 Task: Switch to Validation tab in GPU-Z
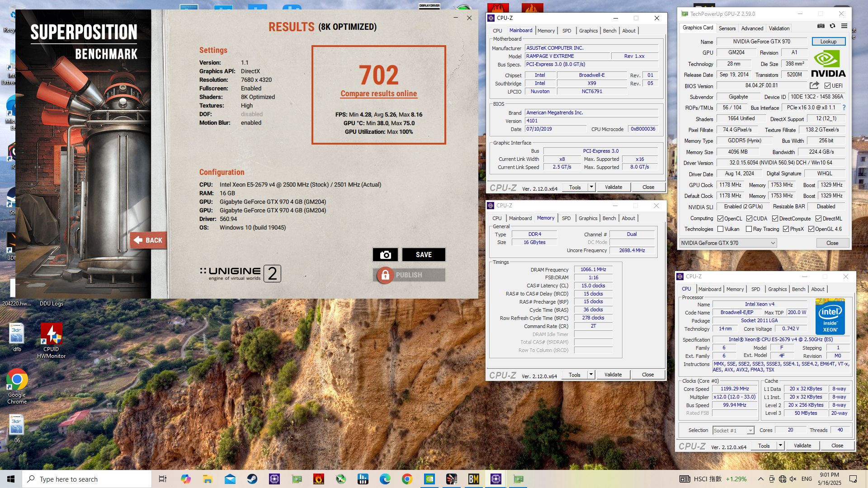(779, 28)
